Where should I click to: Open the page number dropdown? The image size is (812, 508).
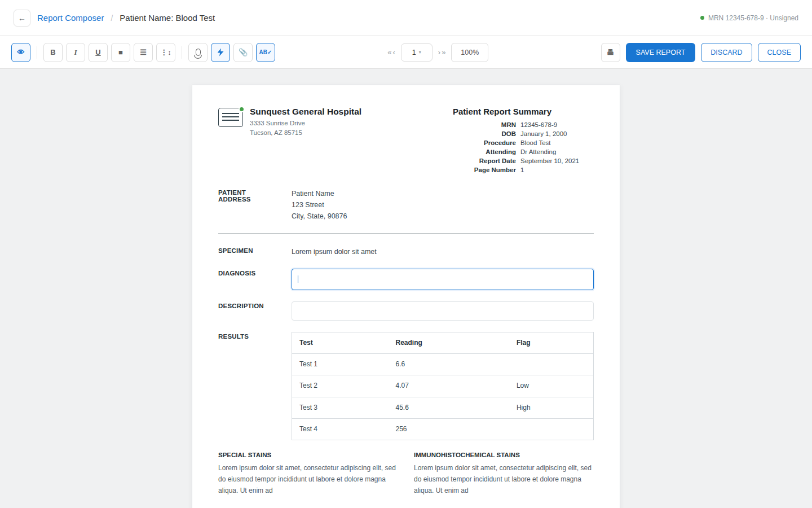pos(417,52)
